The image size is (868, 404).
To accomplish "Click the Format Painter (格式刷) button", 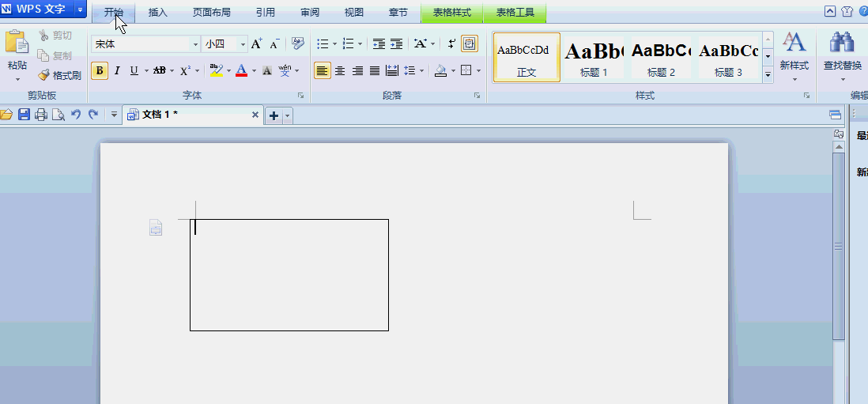I will [x=60, y=75].
